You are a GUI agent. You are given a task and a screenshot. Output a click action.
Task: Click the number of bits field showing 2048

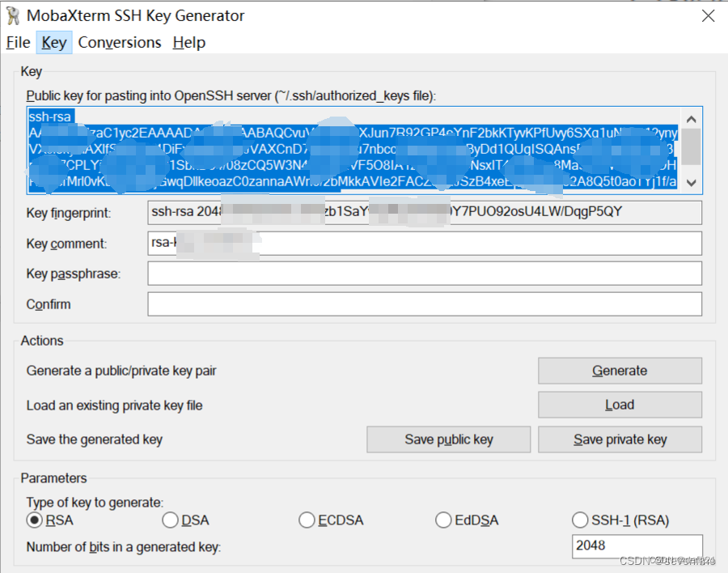tap(637, 545)
